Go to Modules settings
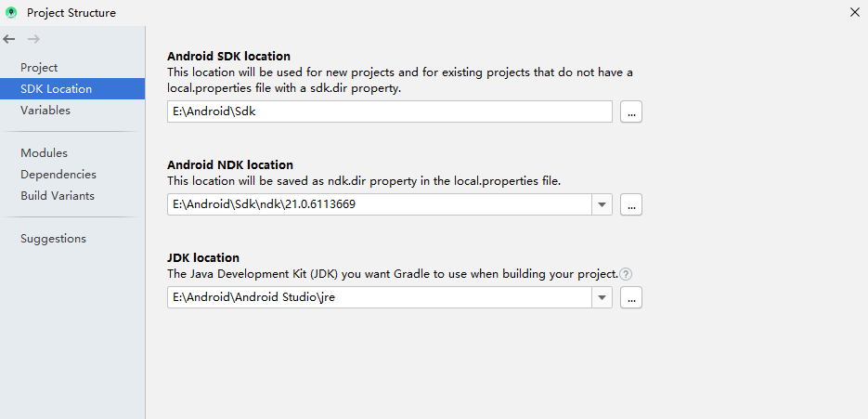 44,153
